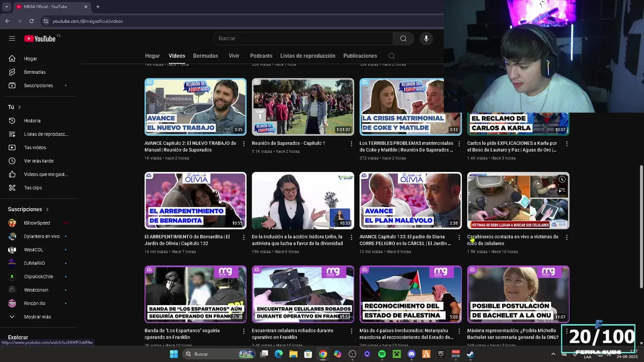The width and height of the screenshot is (644, 362).
Task: Open Listas de reproducción channel tab
Action: tap(308, 56)
